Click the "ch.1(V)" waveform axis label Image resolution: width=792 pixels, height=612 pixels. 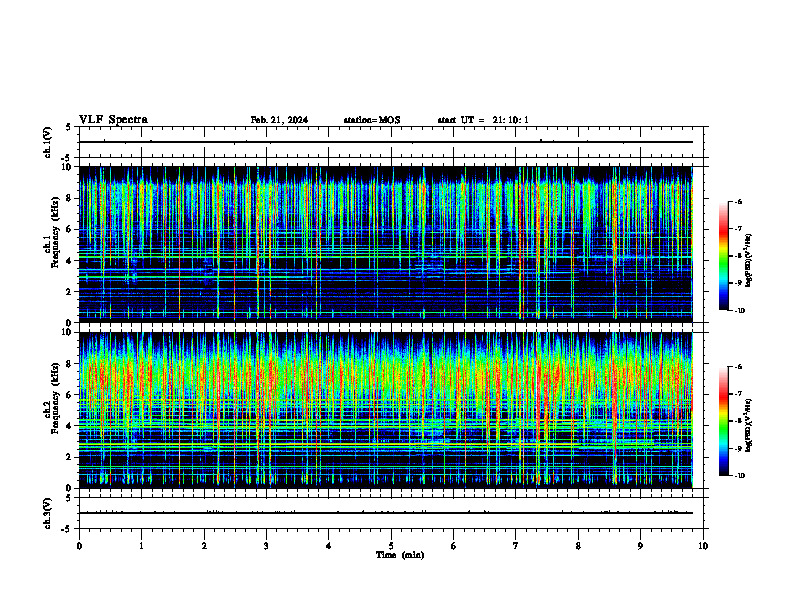click(47, 142)
